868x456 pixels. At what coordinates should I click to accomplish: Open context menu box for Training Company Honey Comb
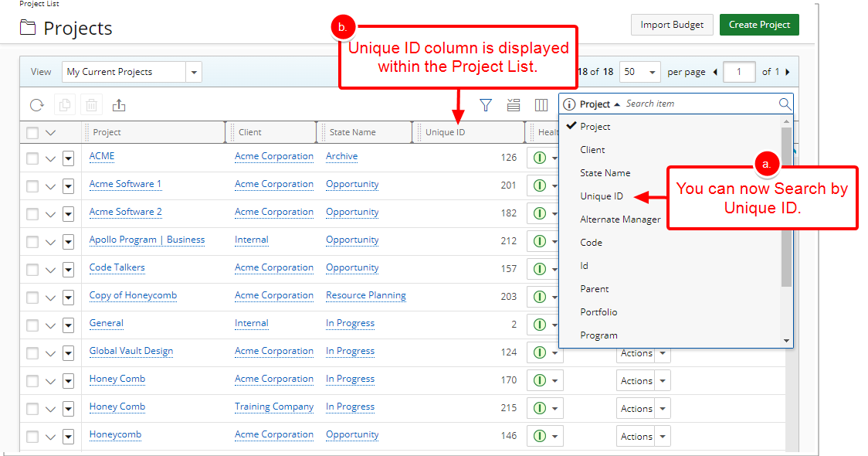tap(68, 409)
